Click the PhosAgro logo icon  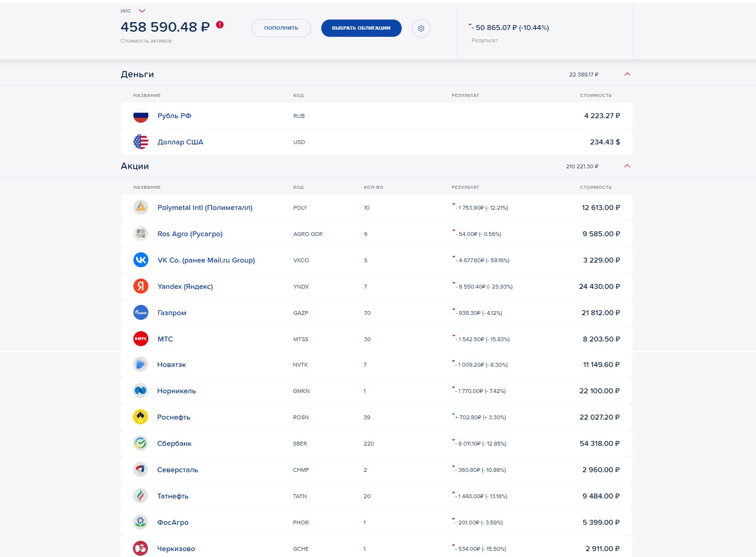(x=140, y=522)
